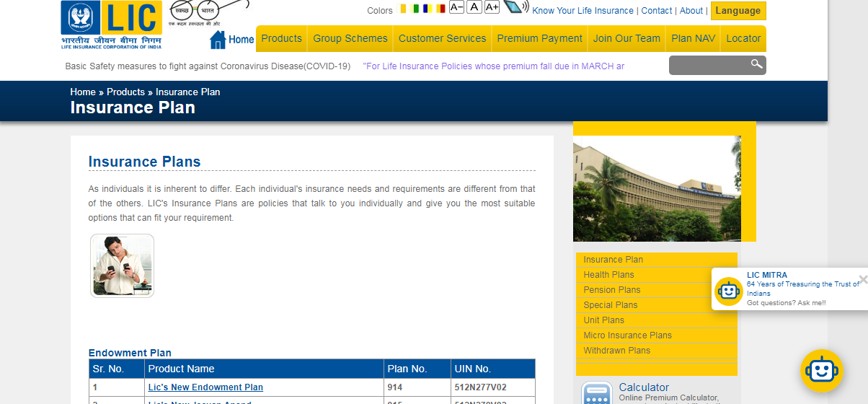
Task: Click the MARCH premium notice ticker
Action: coord(494,66)
